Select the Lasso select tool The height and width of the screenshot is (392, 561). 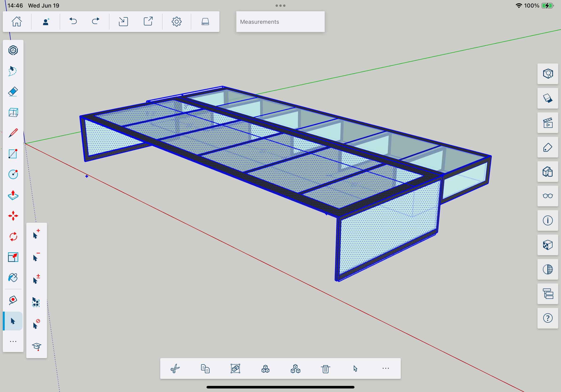(x=13, y=71)
